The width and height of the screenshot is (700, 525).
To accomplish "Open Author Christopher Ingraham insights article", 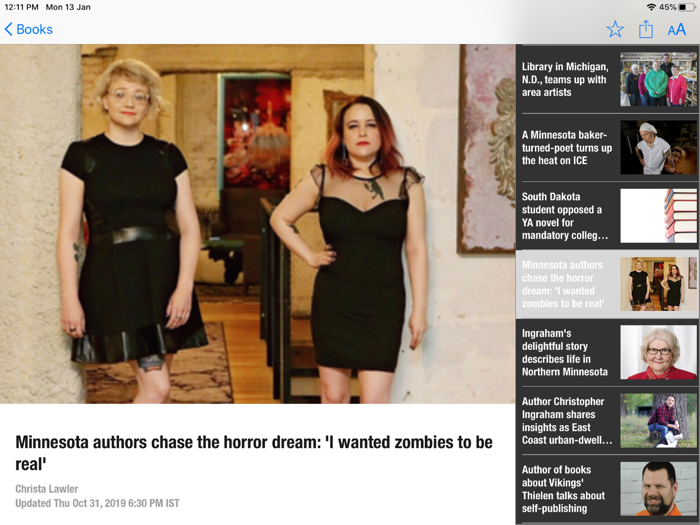I will (607, 421).
